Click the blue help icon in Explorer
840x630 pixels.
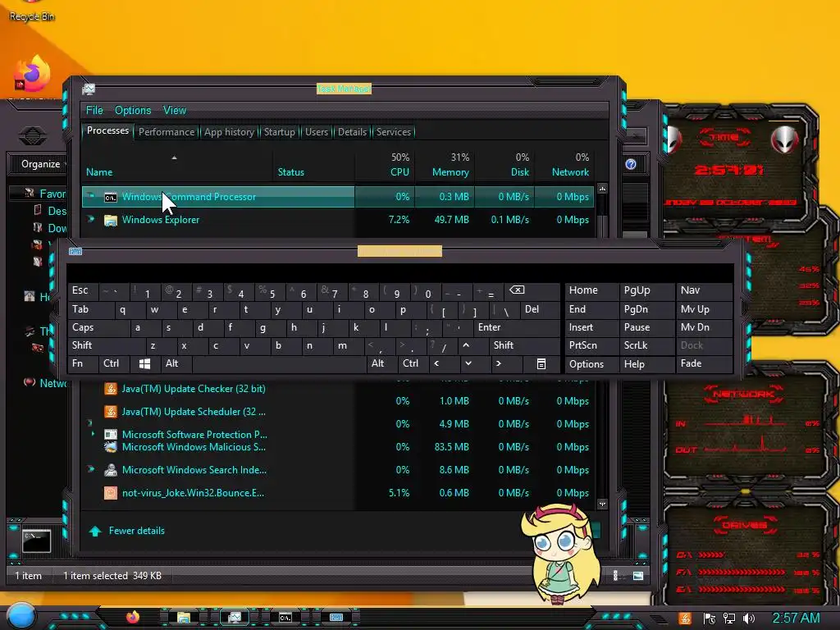click(x=631, y=164)
